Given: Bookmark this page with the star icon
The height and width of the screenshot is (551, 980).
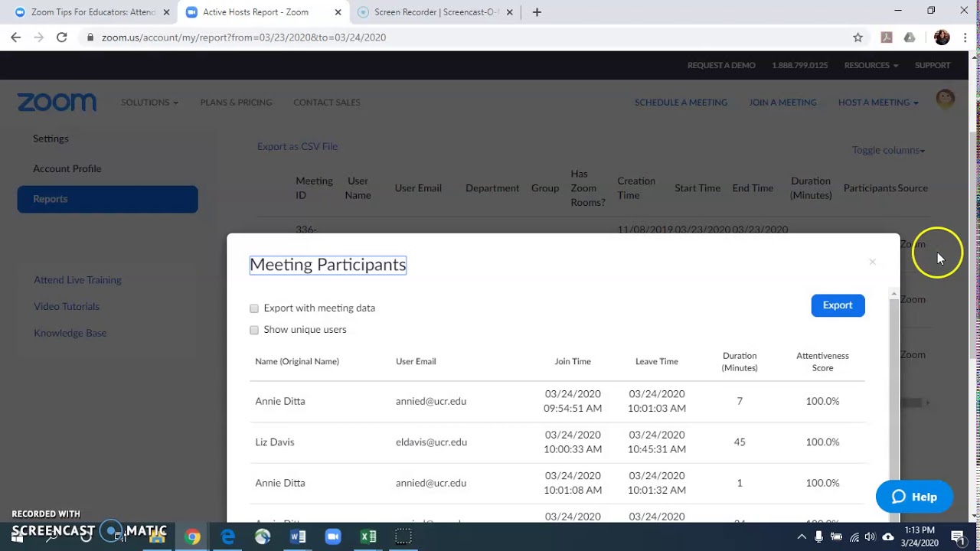Looking at the screenshot, I should (x=857, y=37).
